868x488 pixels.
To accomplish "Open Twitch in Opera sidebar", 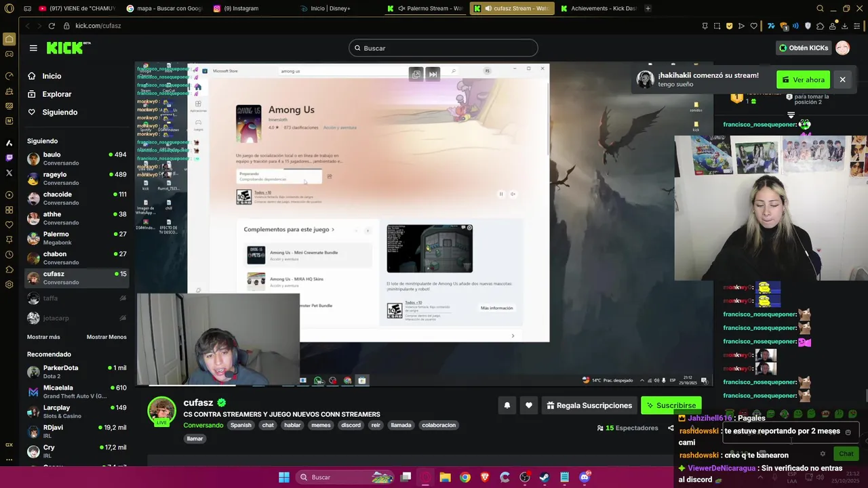I will point(9,158).
